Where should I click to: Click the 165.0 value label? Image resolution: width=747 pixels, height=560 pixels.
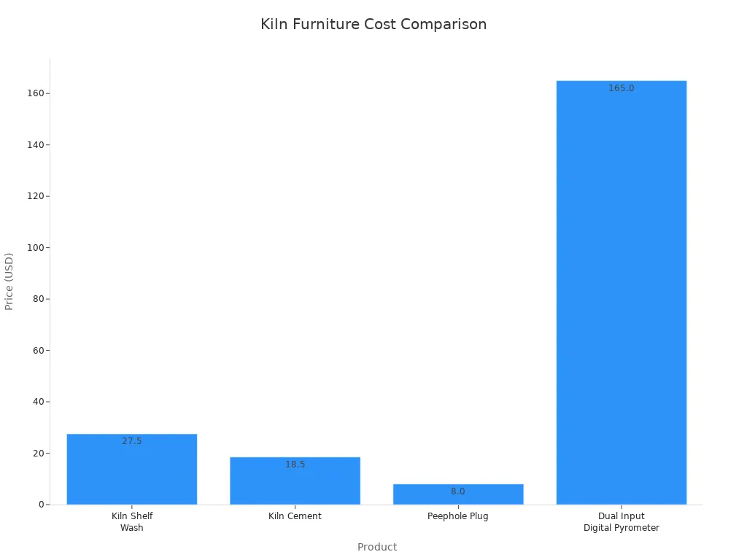622,88
